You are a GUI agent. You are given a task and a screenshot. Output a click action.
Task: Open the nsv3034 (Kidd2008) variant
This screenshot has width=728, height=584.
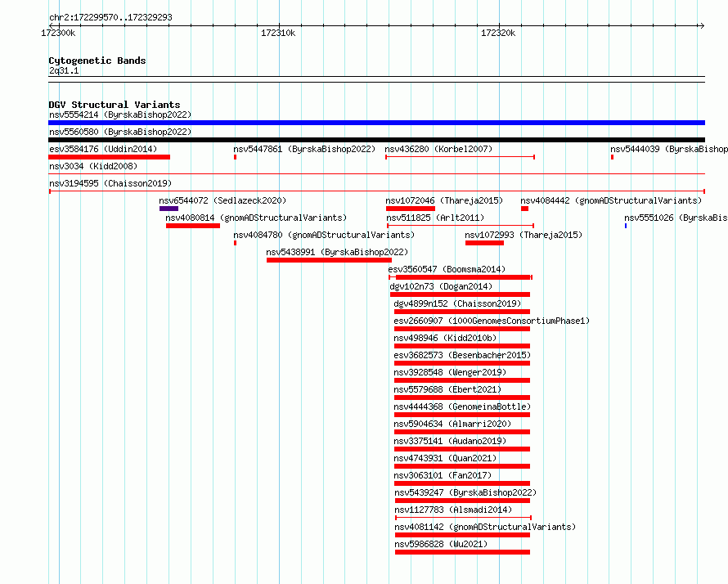pyautogui.click(x=93, y=166)
